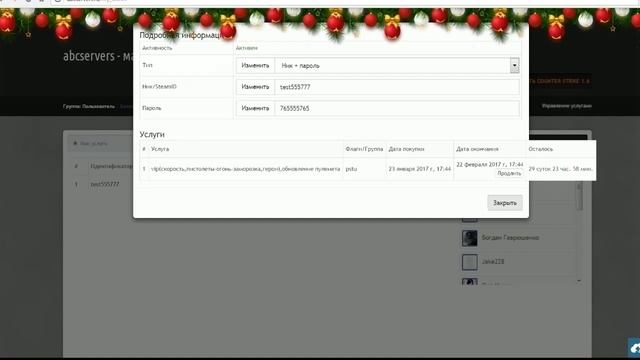Click the 'Активность' row label

(157, 48)
